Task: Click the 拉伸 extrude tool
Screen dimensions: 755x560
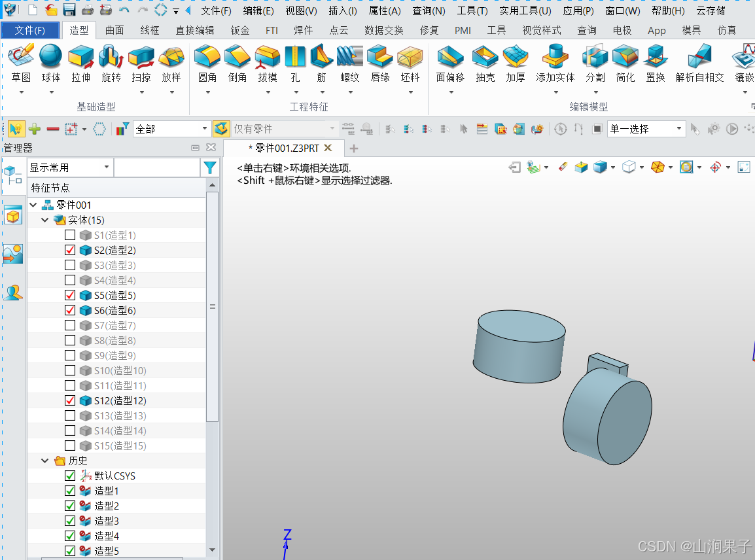Action: pos(81,63)
